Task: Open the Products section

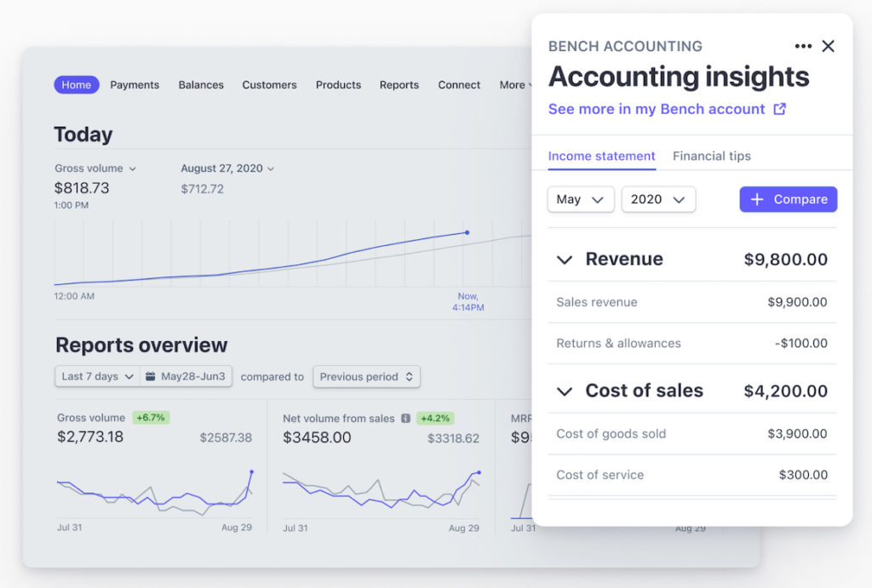Action: [338, 85]
